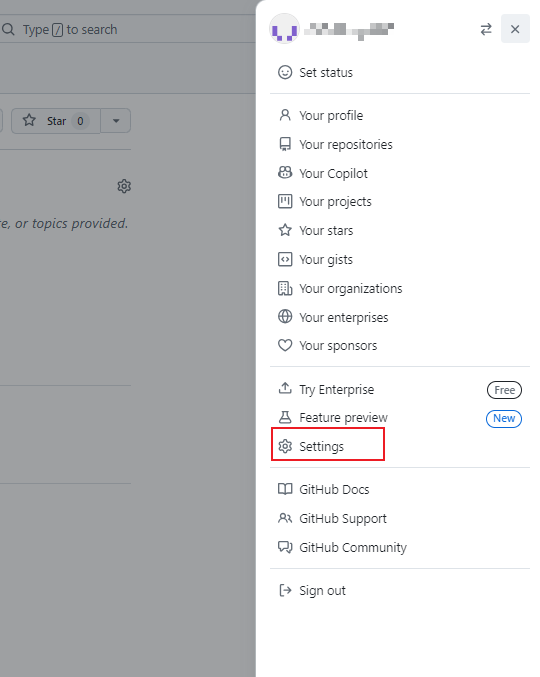This screenshot has width=540, height=677.
Task: Click the star icon in the Star button
Action: 29,120
